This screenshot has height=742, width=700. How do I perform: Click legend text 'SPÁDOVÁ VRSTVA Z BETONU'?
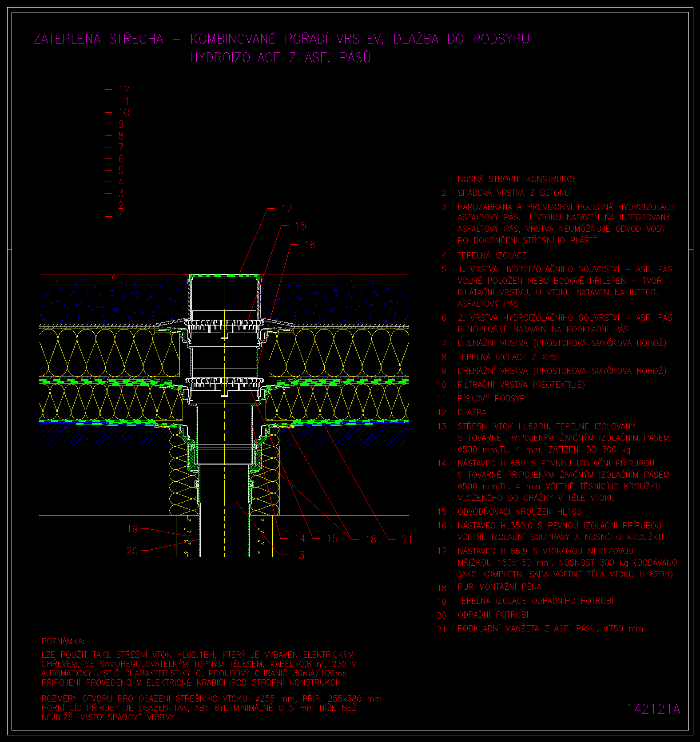point(513,193)
